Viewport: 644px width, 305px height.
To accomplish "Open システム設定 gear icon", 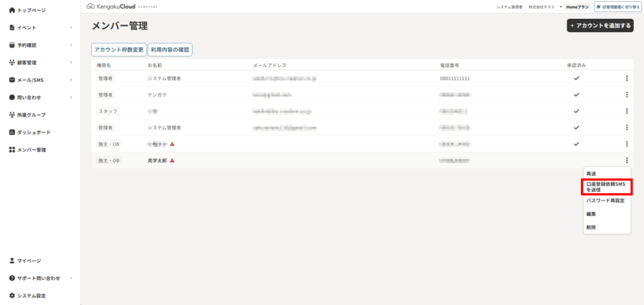I will pos(12,296).
